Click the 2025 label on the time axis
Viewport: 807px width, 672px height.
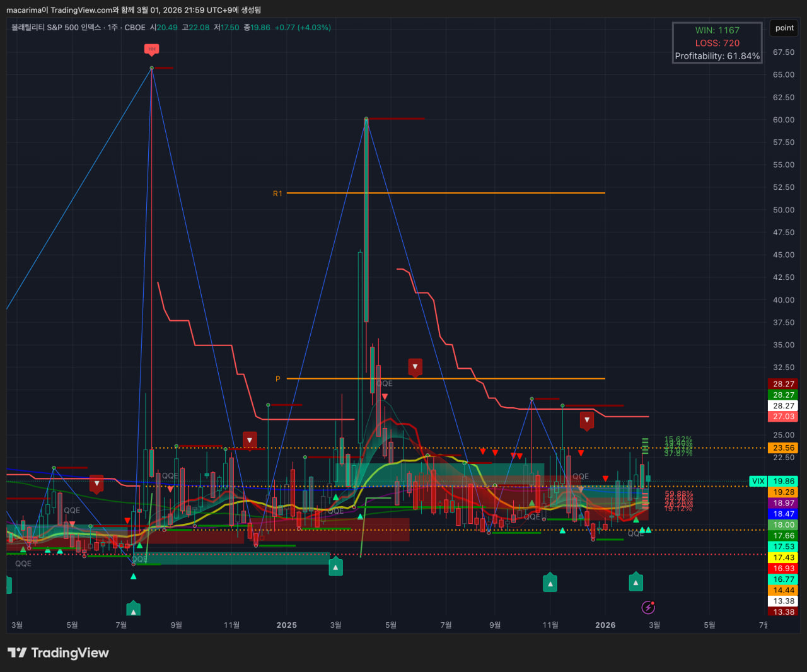point(286,625)
